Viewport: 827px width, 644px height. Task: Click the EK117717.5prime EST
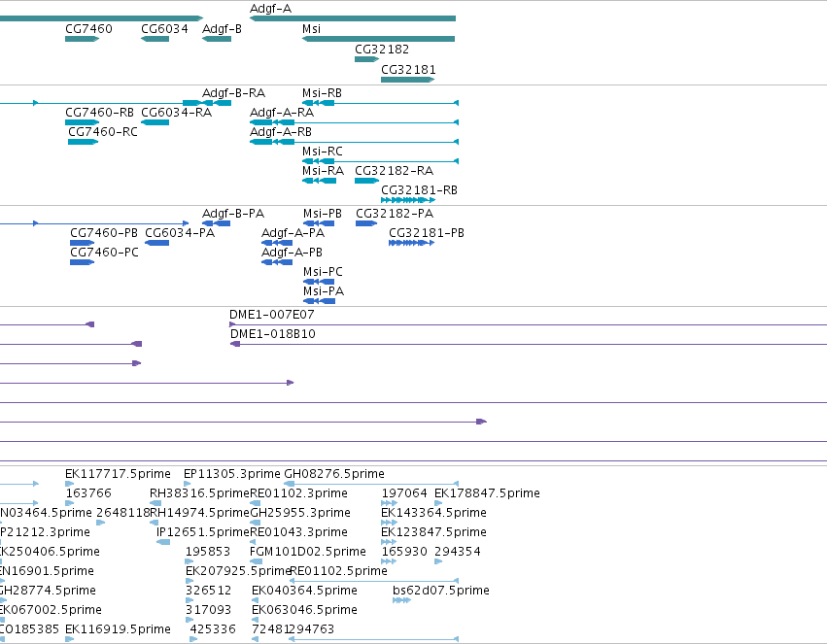pyautogui.click(x=70, y=484)
